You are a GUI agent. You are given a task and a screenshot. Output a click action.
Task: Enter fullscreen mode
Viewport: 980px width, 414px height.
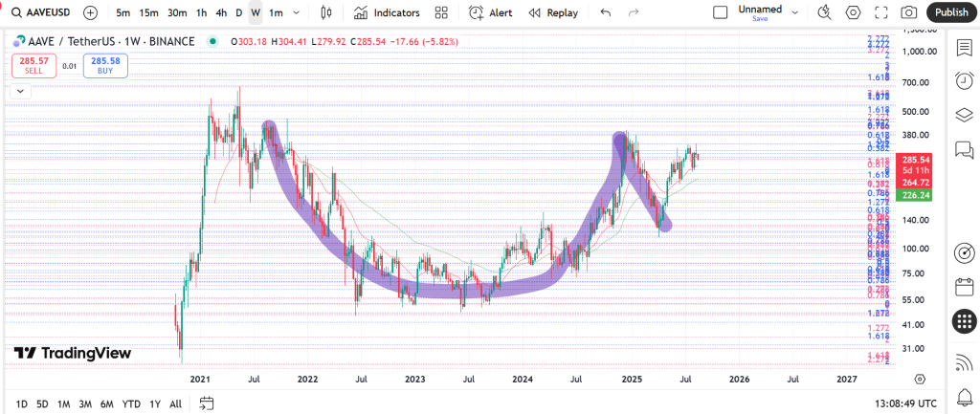[881, 12]
